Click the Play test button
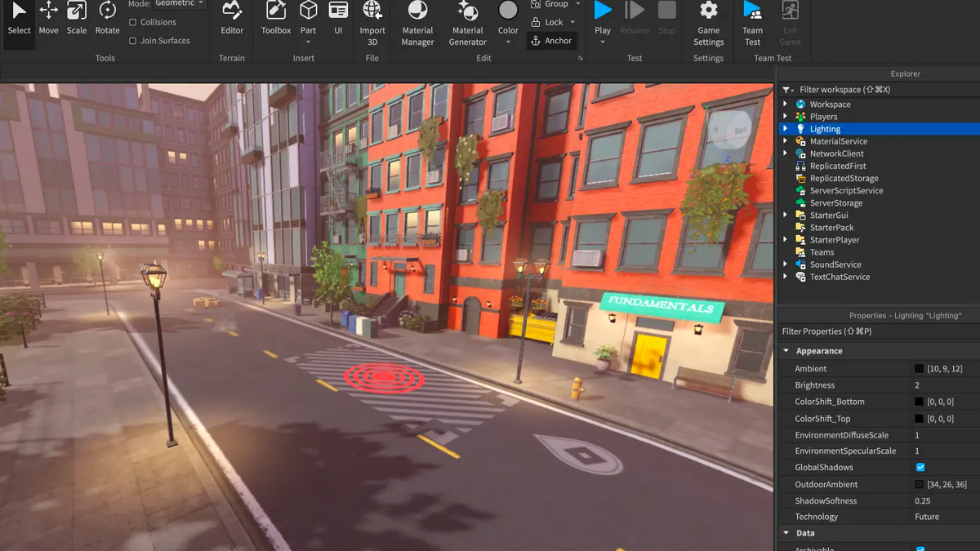980x551 pixels. pyautogui.click(x=603, y=18)
